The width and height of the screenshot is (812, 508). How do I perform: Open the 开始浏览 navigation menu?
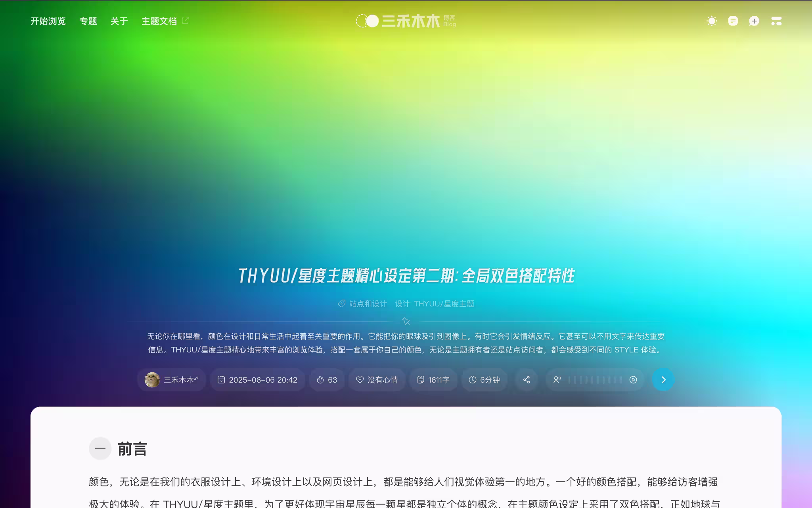48,21
